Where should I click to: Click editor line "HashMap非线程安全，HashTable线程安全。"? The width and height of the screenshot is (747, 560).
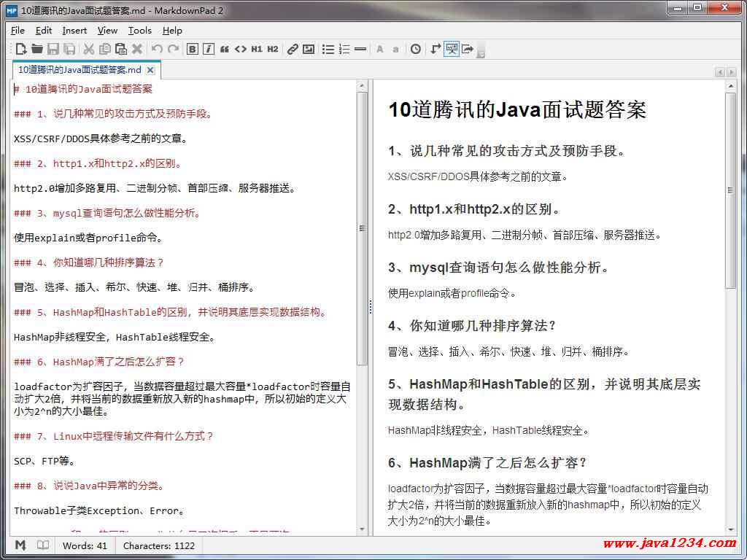[115, 337]
